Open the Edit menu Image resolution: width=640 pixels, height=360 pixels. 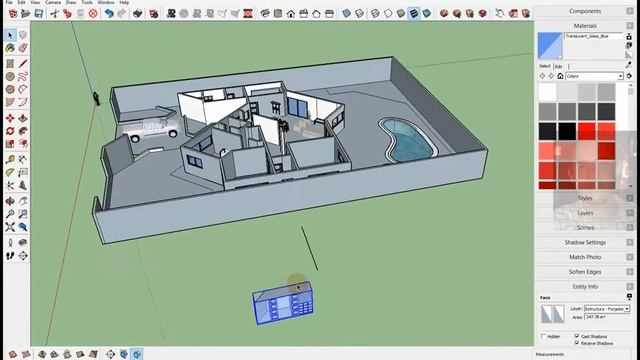coord(21,2)
